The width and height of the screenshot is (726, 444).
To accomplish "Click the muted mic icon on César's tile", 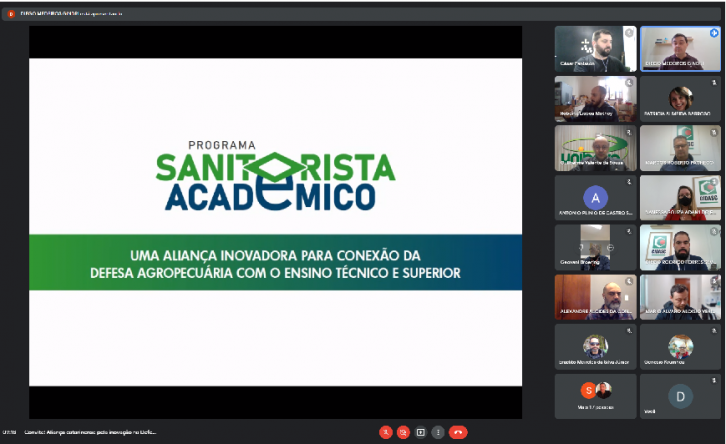I will coord(629,33).
